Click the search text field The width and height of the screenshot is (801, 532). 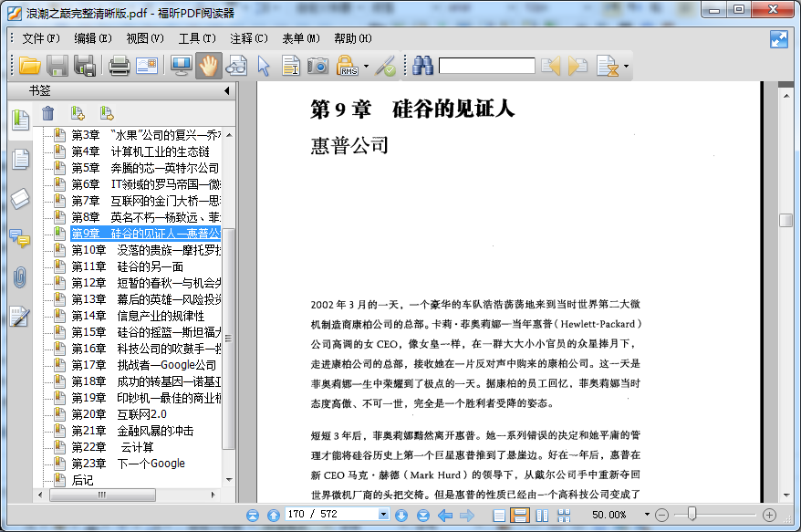[487, 66]
